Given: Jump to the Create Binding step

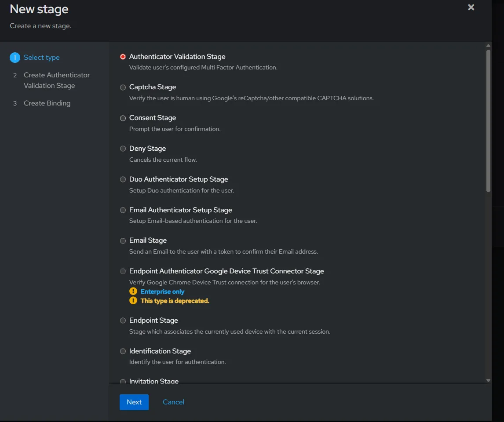Looking at the screenshot, I should tap(47, 103).
